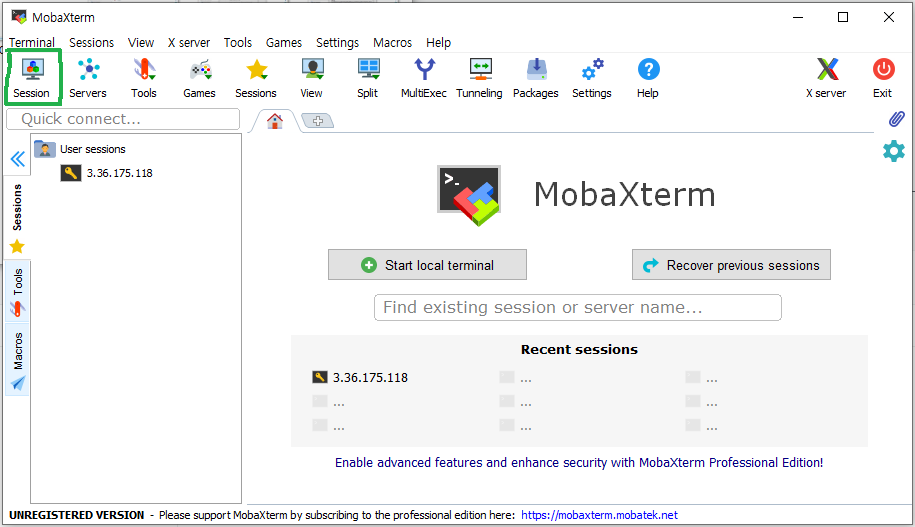Click UNREGISTERED VERSION status text
915x527 pixels.
(x=76, y=515)
